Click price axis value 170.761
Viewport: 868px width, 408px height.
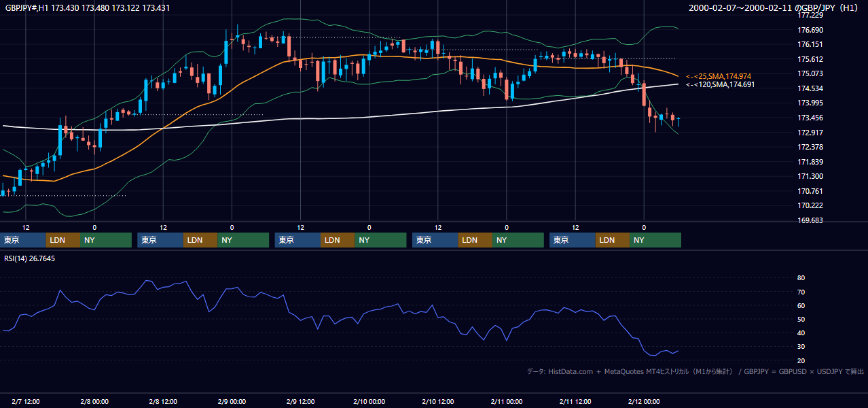click(x=810, y=192)
